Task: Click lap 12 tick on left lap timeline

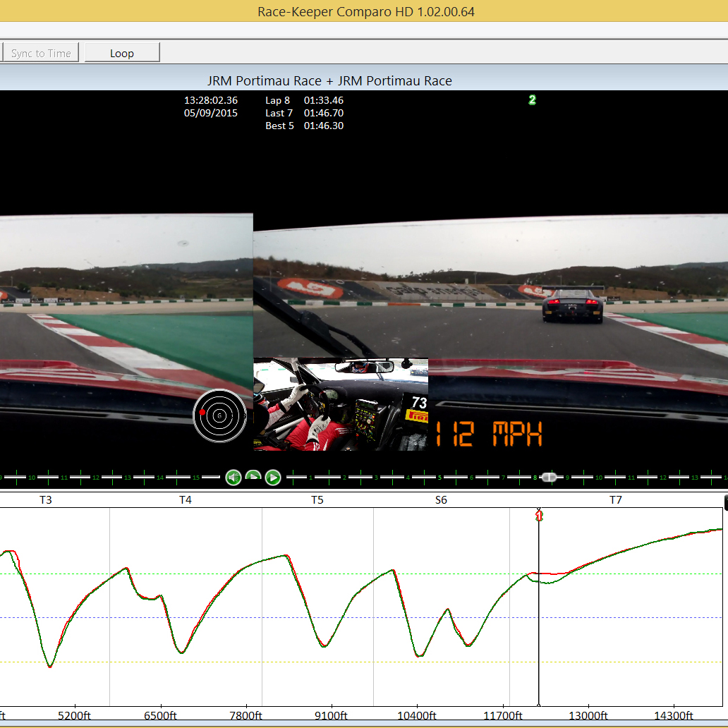Action: pyautogui.click(x=96, y=478)
